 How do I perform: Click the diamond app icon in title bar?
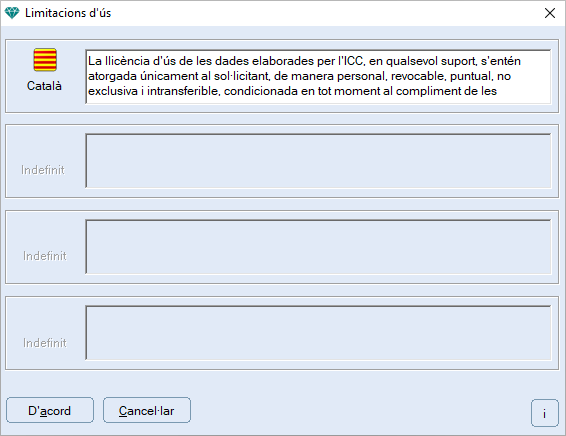click(x=12, y=13)
